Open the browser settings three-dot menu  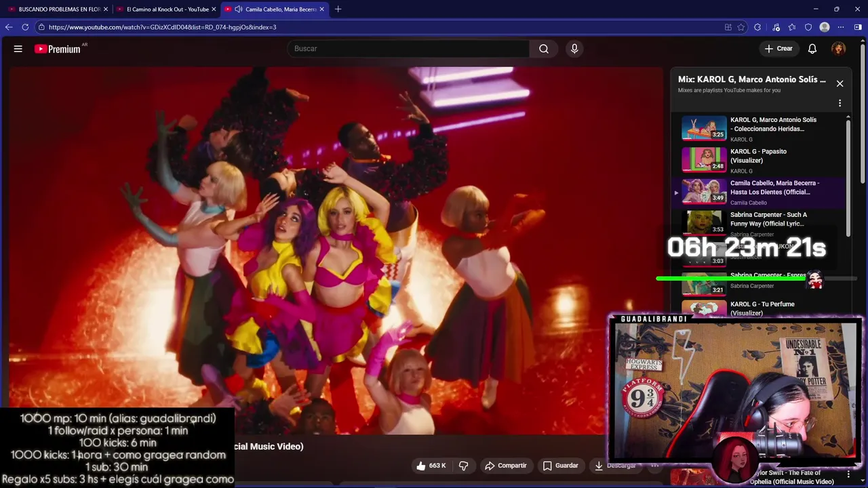(841, 27)
